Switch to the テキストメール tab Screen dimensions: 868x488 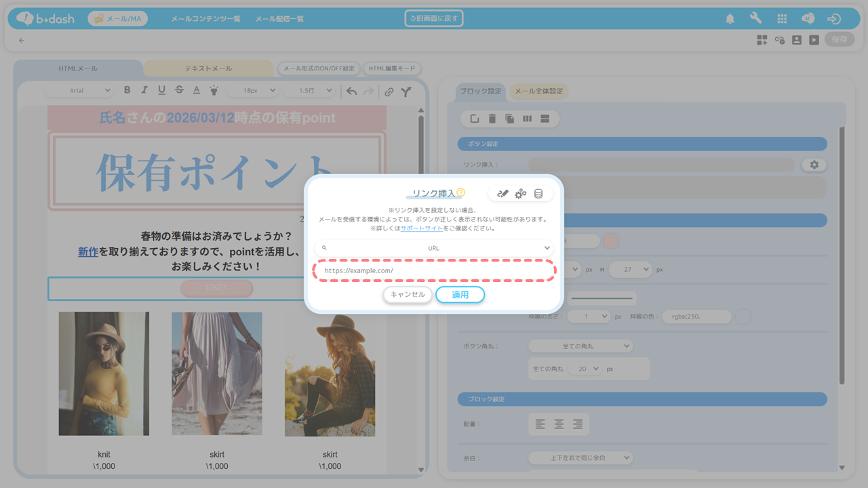point(208,68)
